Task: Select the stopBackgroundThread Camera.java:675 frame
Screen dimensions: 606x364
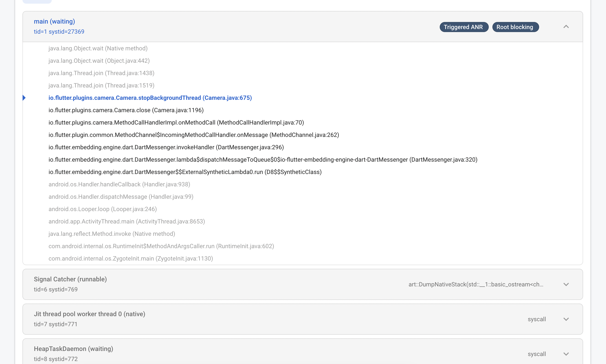Action: click(x=150, y=98)
